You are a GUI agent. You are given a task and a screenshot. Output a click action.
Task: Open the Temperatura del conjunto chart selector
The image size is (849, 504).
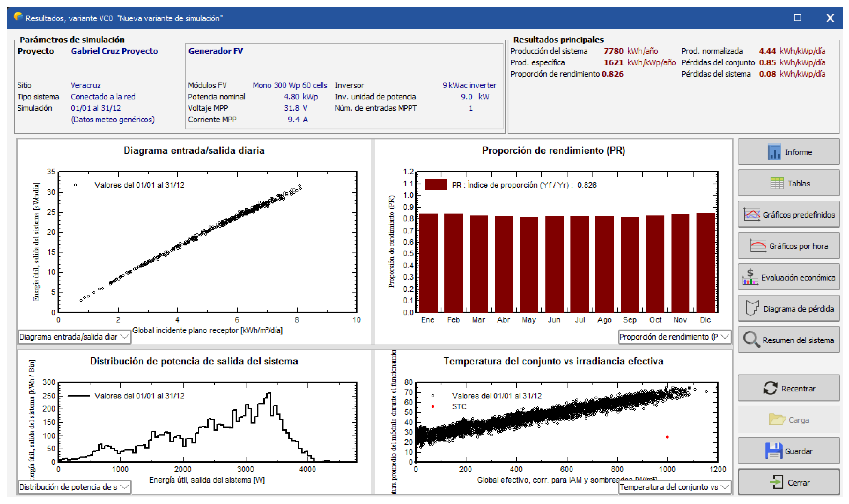[x=725, y=487]
